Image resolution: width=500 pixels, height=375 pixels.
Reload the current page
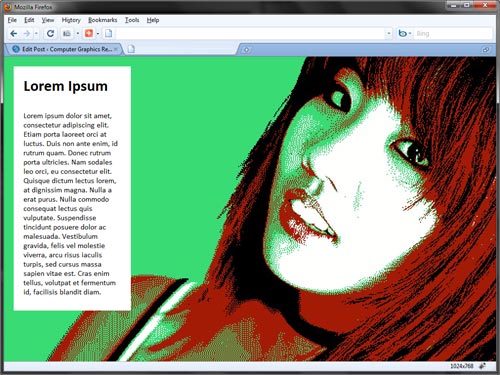point(50,33)
